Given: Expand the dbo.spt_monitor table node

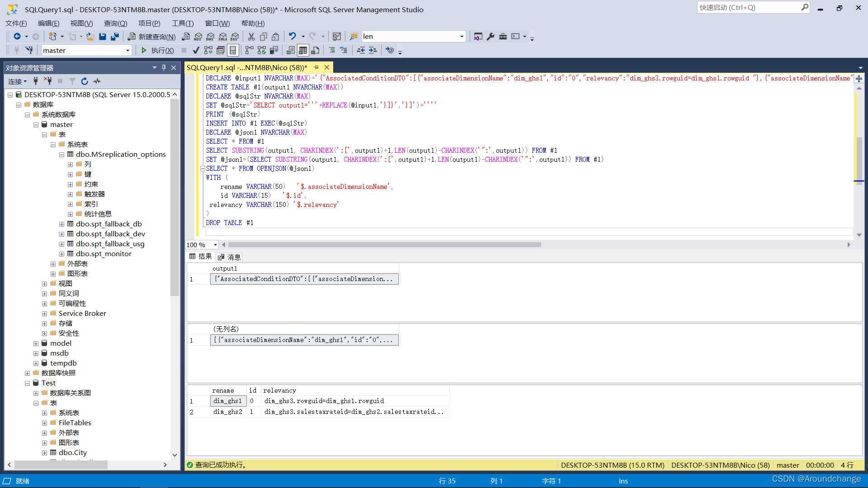Looking at the screenshot, I should (61, 254).
